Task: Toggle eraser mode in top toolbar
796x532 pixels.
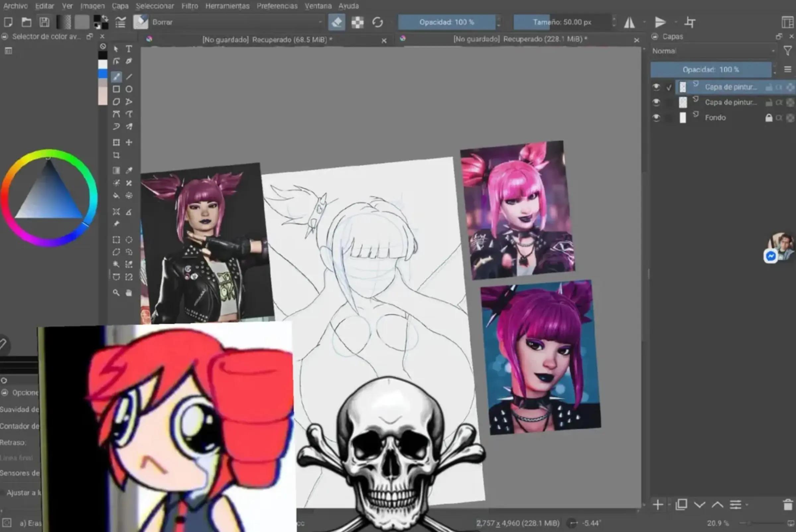Action: pyautogui.click(x=337, y=23)
